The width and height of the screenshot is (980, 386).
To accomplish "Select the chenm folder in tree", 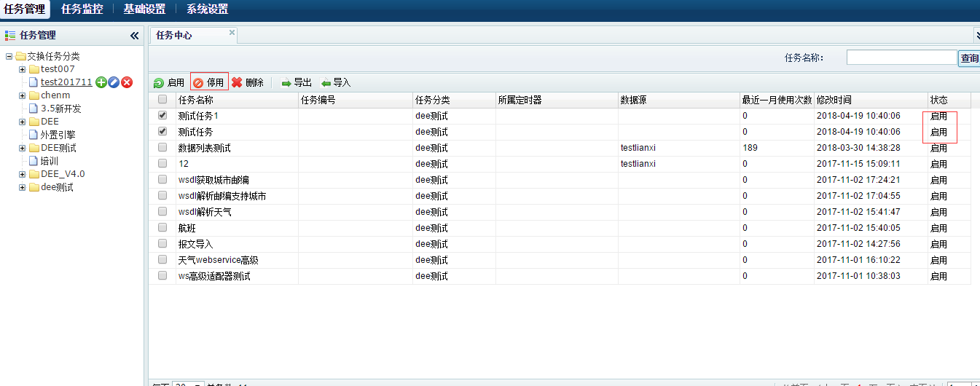I will pos(55,95).
